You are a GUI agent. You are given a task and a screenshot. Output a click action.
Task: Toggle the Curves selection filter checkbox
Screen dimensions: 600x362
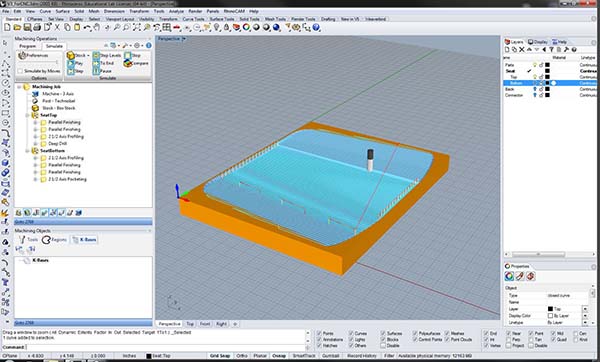pyautogui.click(x=351, y=333)
